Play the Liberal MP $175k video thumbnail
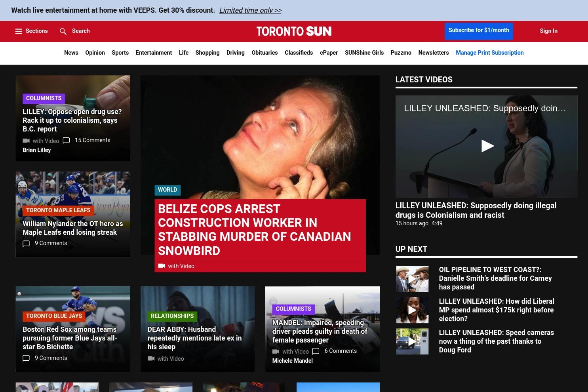588x392 pixels. [x=412, y=310]
